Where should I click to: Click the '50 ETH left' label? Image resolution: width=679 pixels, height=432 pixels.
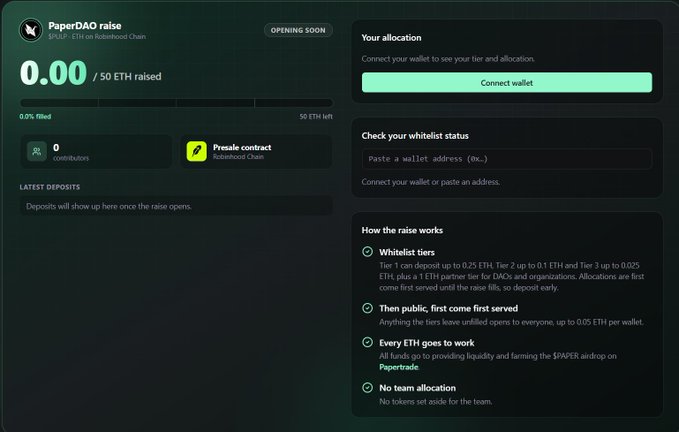coord(316,116)
